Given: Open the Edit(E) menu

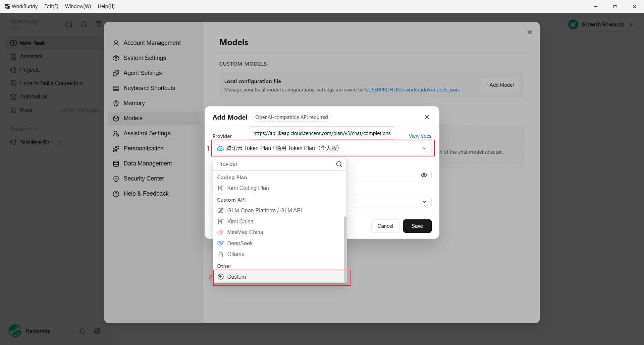Looking at the screenshot, I should pyautogui.click(x=51, y=6).
